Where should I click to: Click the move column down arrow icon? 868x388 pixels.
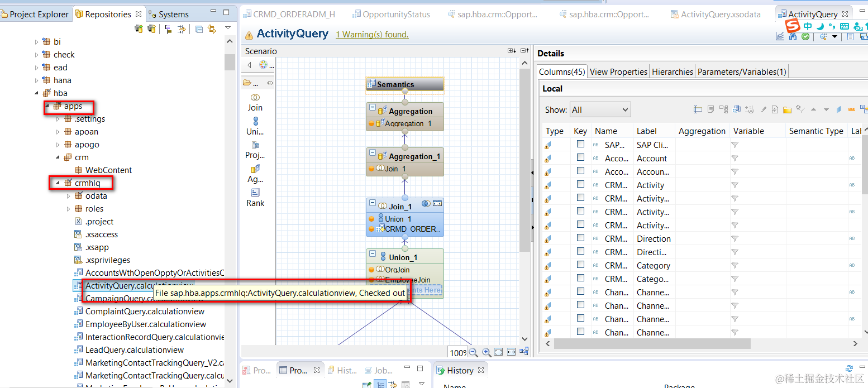(x=826, y=109)
